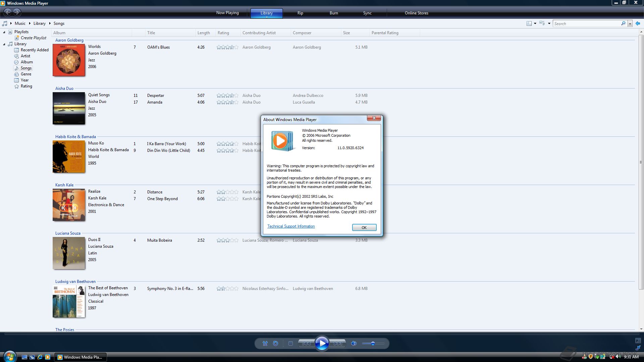The width and height of the screenshot is (644, 362).
Task: Open dropdown arrow before Music breadcrumb
Action: (11, 23)
